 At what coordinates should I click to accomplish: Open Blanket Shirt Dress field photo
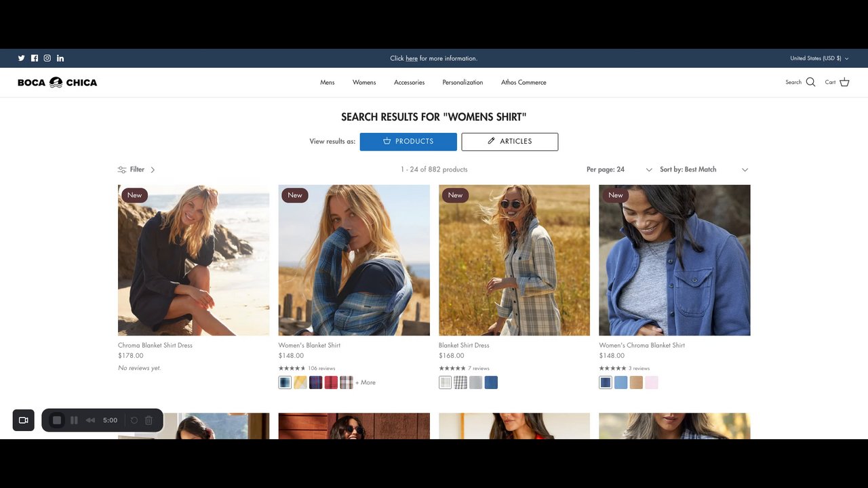[514, 260]
